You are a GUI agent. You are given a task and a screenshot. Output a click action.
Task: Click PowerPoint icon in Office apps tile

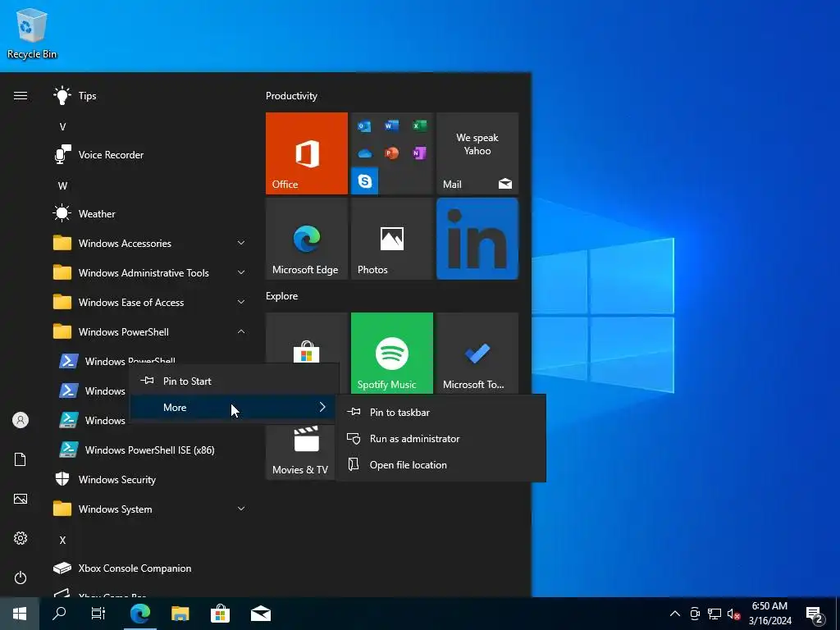click(x=391, y=153)
